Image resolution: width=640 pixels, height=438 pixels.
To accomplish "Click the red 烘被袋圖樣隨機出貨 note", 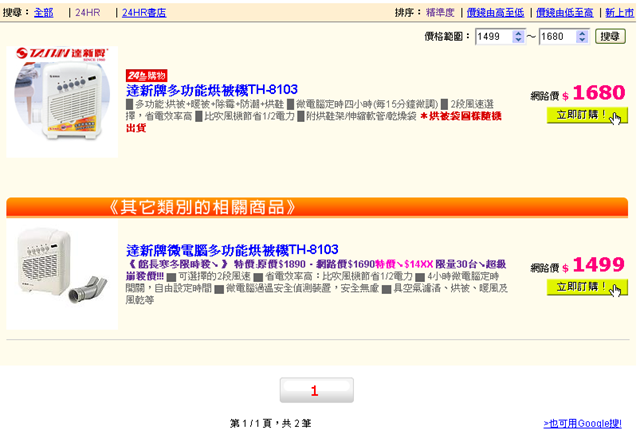I will 313,122.
